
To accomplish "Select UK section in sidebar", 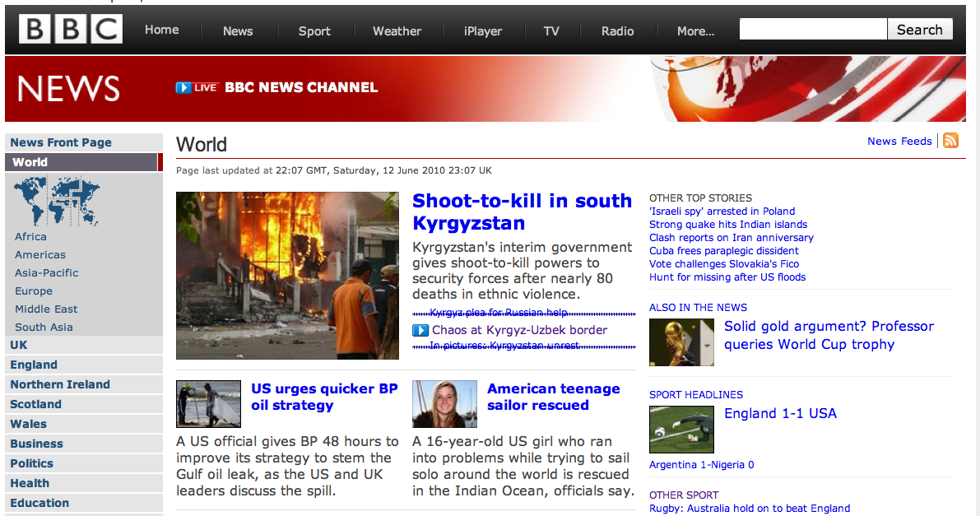I will point(84,346).
